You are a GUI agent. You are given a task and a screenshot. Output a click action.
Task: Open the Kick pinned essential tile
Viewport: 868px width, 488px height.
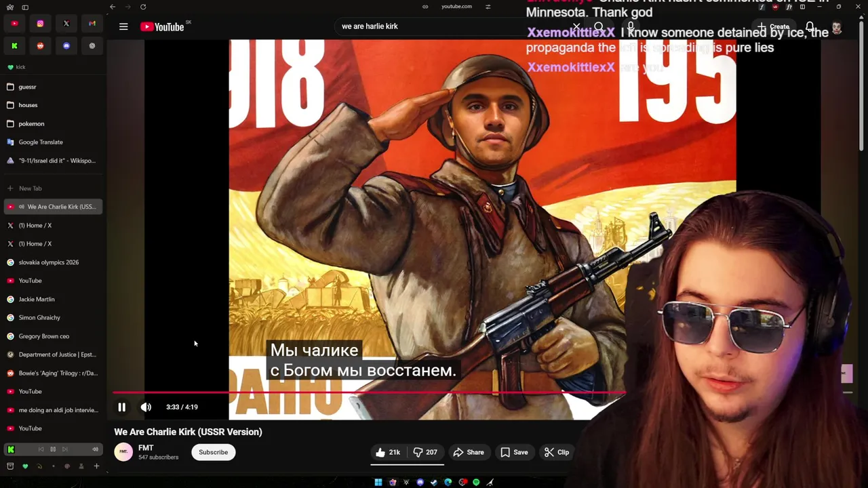point(14,45)
